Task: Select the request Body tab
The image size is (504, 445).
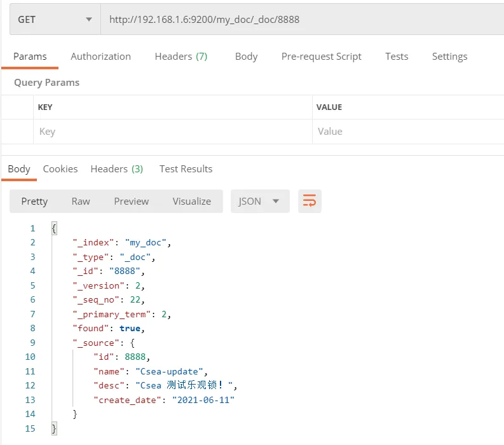Action: 246,56
